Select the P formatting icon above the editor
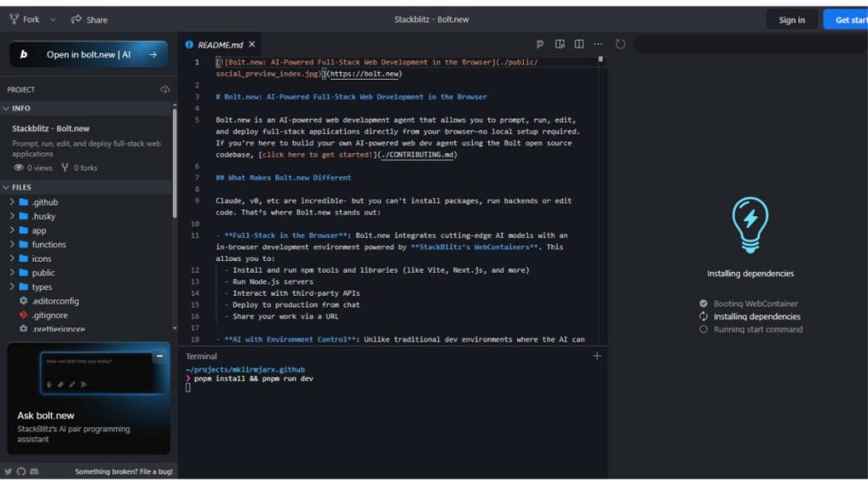 [x=540, y=43]
